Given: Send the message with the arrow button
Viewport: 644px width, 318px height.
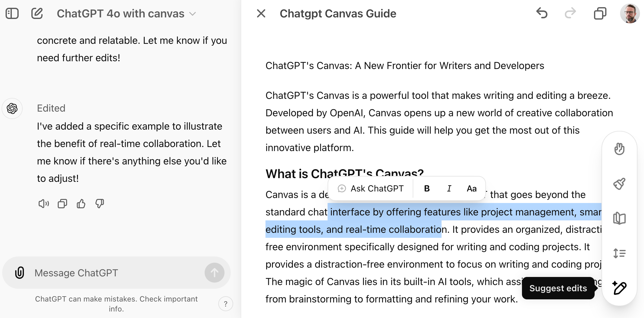Looking at the screenshot, I should click(x=214, y=273).
